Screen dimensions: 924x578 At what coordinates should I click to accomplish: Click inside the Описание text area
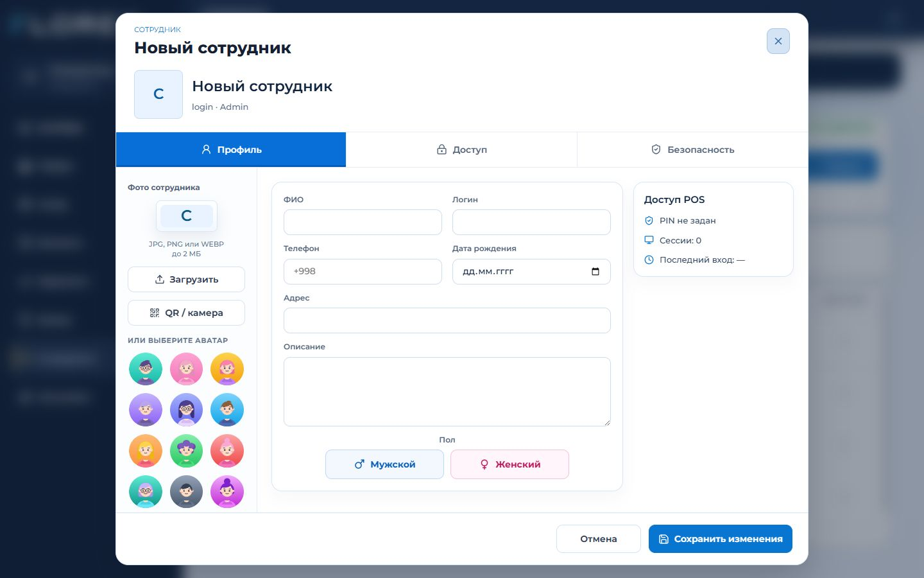point(447,392)
